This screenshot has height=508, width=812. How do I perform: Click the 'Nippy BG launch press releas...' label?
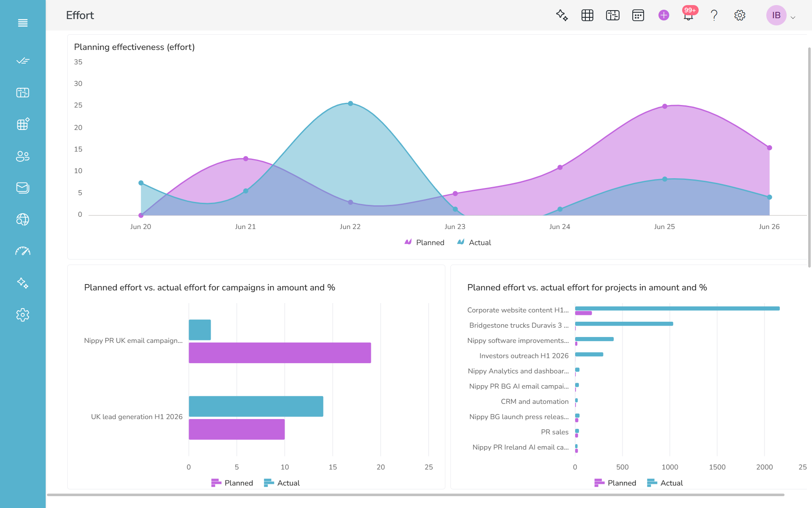click(519, 417)
